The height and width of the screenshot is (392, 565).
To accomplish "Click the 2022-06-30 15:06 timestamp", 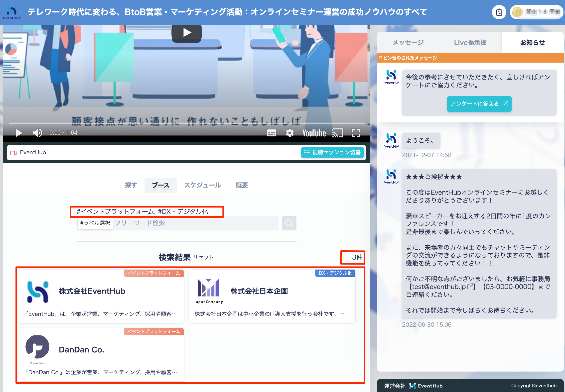I will pos(426,325).
